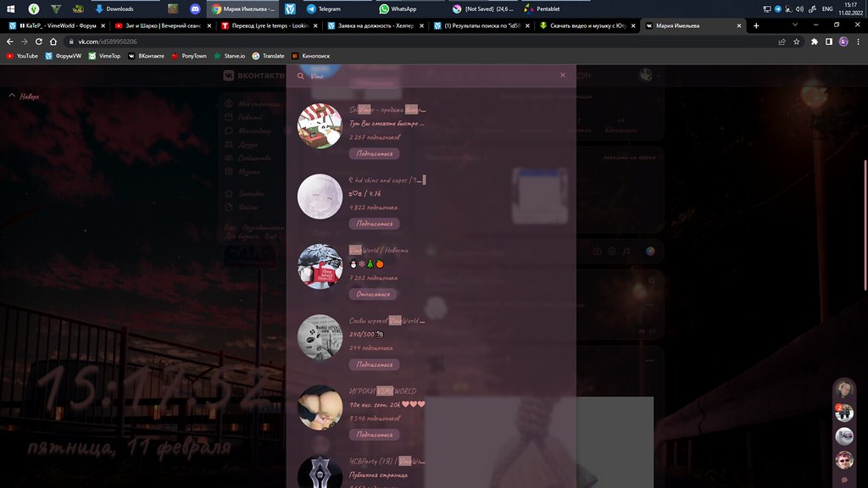Unsubscribe from VimeWorld Новости group
This screenshot has height=488, width=868.
374,294
